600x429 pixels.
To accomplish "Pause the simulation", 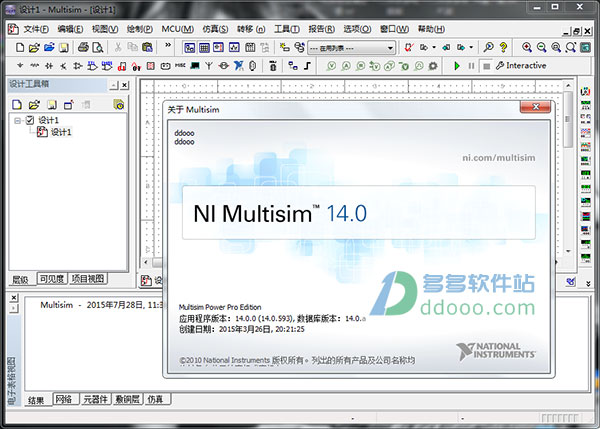I will 471,66.
